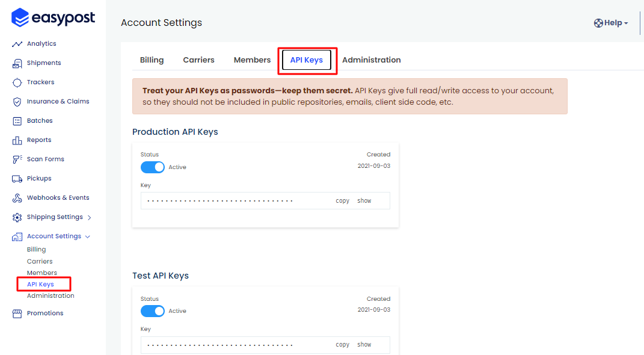Click the masked Test API key field
The height and width of the screenshot is (355, 644).
[265, 345]
